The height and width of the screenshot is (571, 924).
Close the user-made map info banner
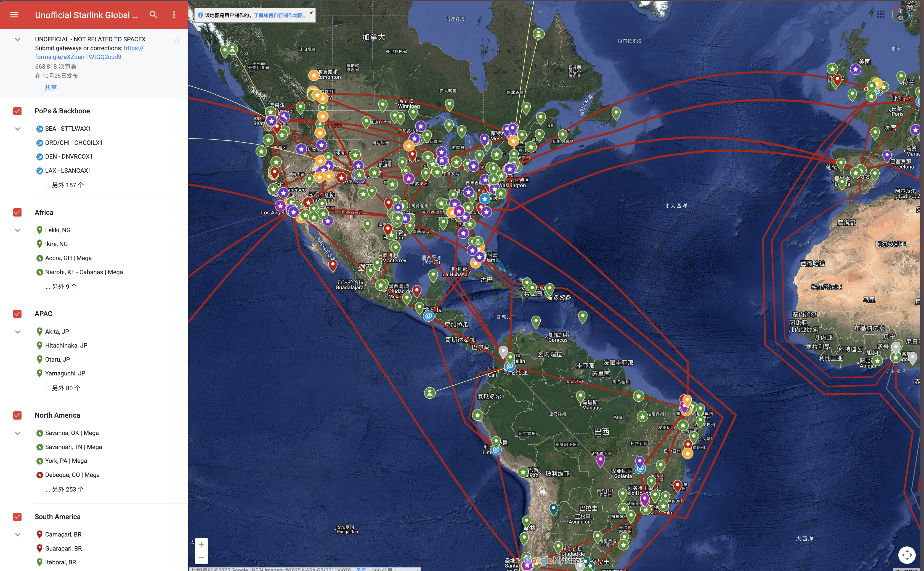tap(311, 13)
